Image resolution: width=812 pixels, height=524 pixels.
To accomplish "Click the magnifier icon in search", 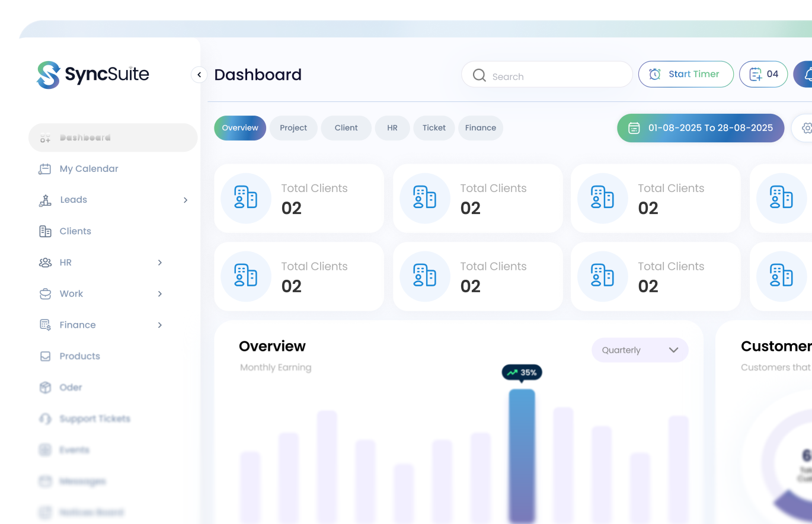I will point(479,76).
